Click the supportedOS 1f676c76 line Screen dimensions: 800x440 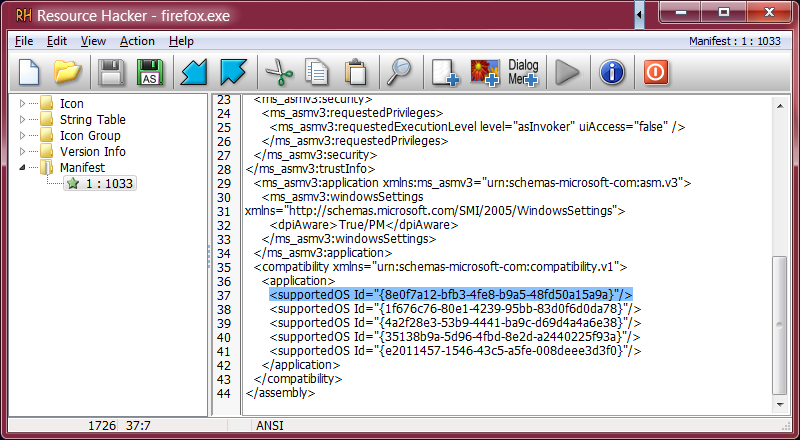click(455, 309)
